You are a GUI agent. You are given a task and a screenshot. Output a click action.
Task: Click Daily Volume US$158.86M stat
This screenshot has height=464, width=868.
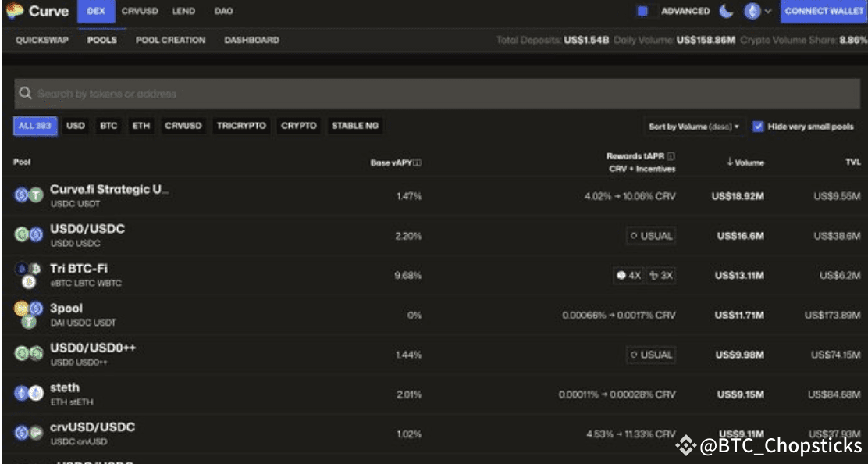click(x=674, y=40)
